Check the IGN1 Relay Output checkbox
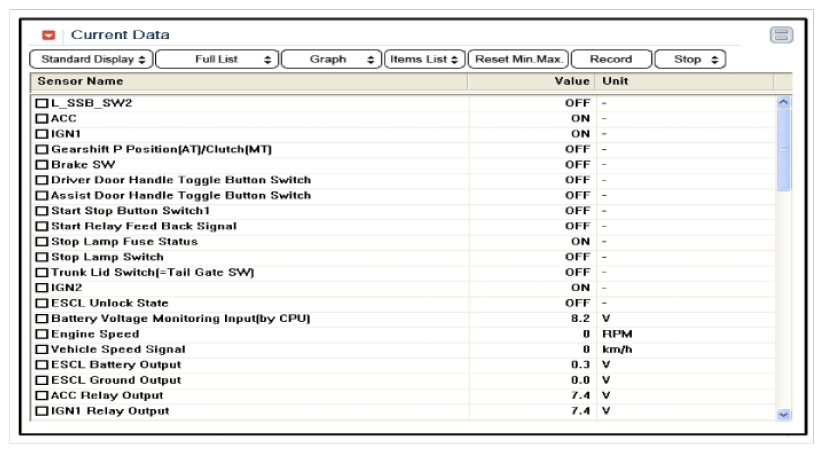 [x=42, y=411]
